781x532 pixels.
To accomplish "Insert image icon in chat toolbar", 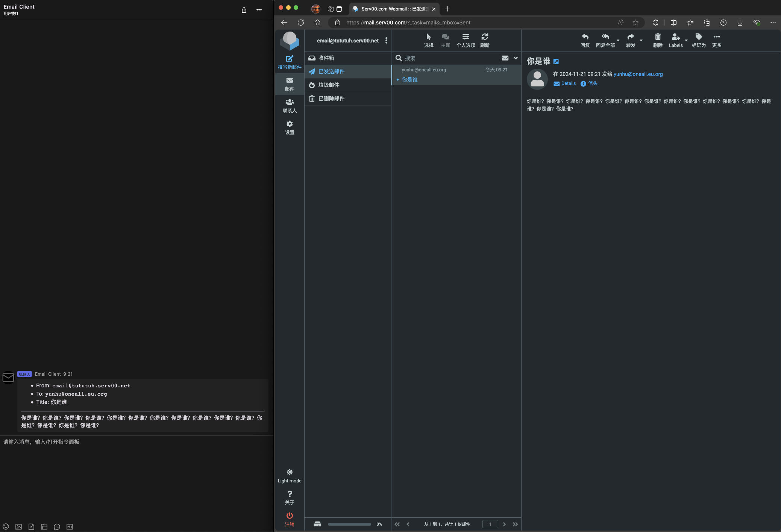I will (19, 527).
